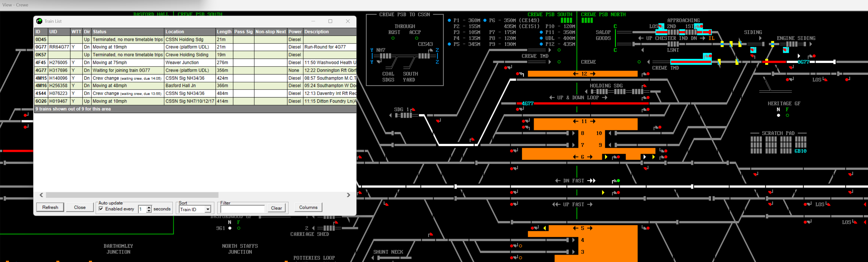Image resolution: width=868 pixels, height=262 pixels.
Task: Select train row 0D45
Action: click(x=195, y=39)
